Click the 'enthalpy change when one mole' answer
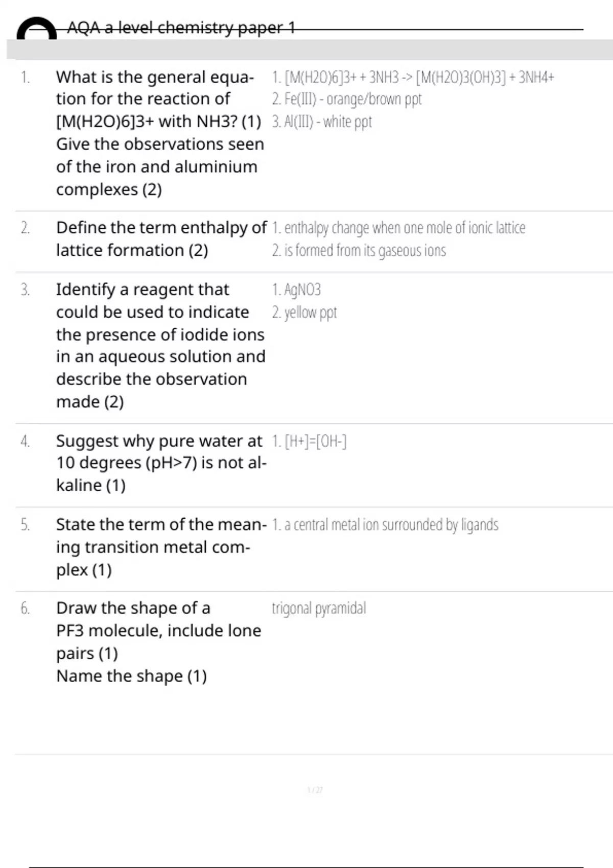 398,228
